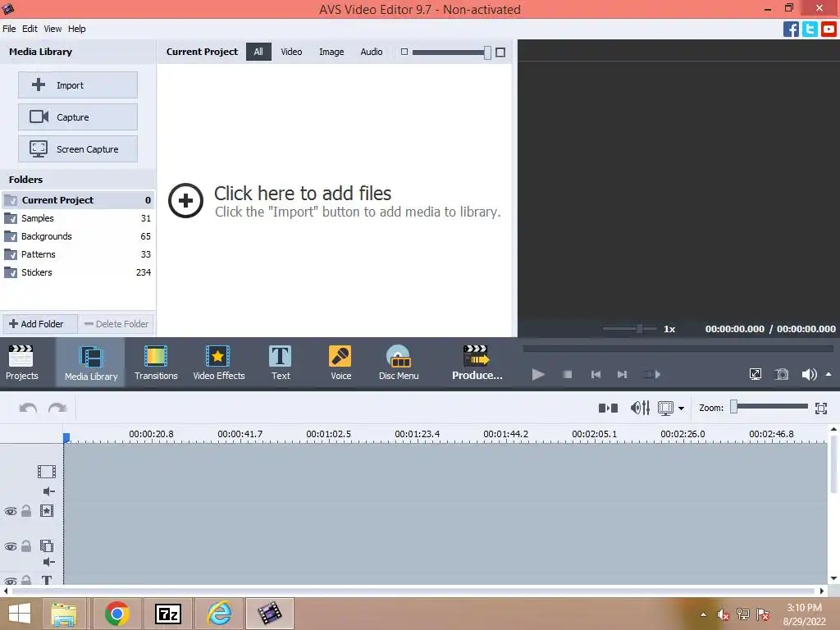Open the YouTube link icon
This screenshot has width=840, height=630.
829,29
